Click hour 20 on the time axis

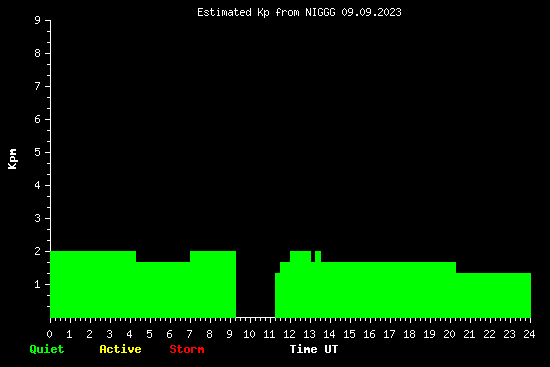click(449, 334)
